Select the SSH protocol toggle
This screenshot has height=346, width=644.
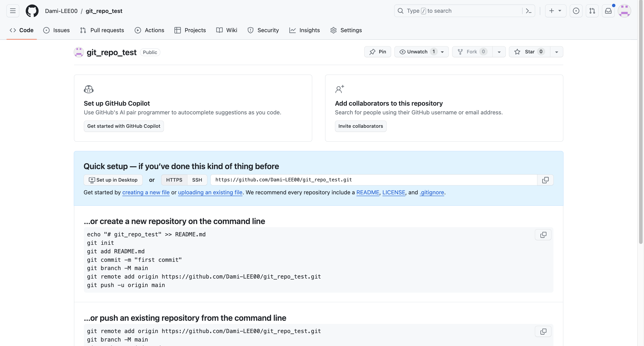197,180
